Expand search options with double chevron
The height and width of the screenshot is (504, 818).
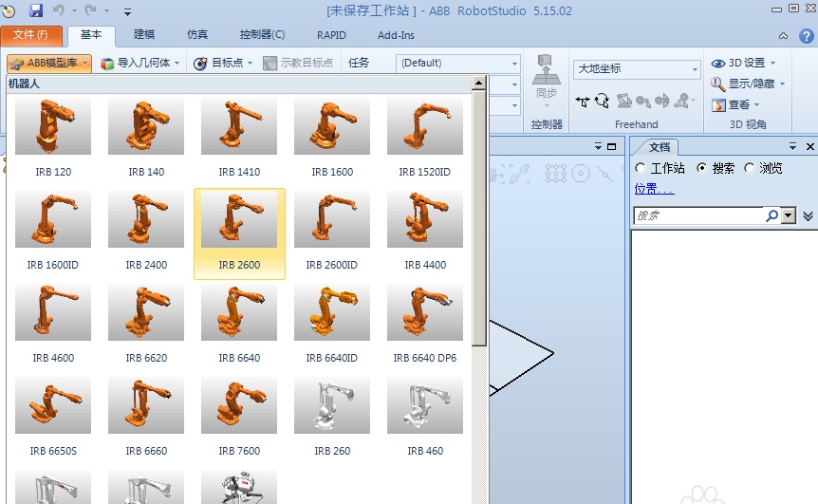tap(808, 216)
